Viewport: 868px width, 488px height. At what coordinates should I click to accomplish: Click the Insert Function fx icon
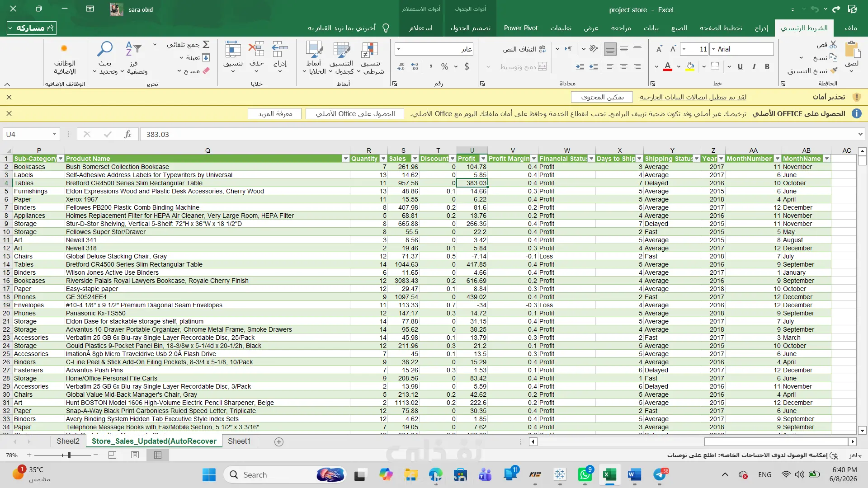point(127,134)
